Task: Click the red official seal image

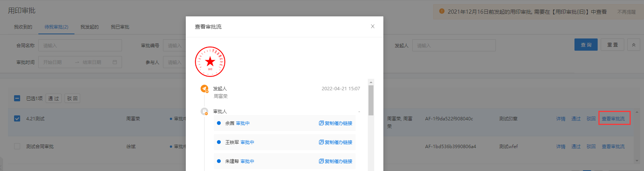Action: pos(210,62)
